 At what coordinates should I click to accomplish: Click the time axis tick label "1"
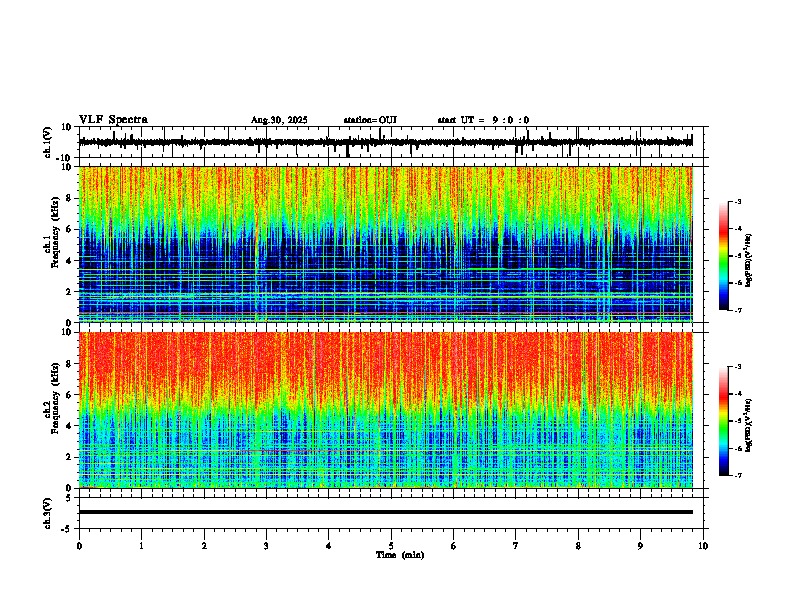pyautogui.click(x=141, y=546)
